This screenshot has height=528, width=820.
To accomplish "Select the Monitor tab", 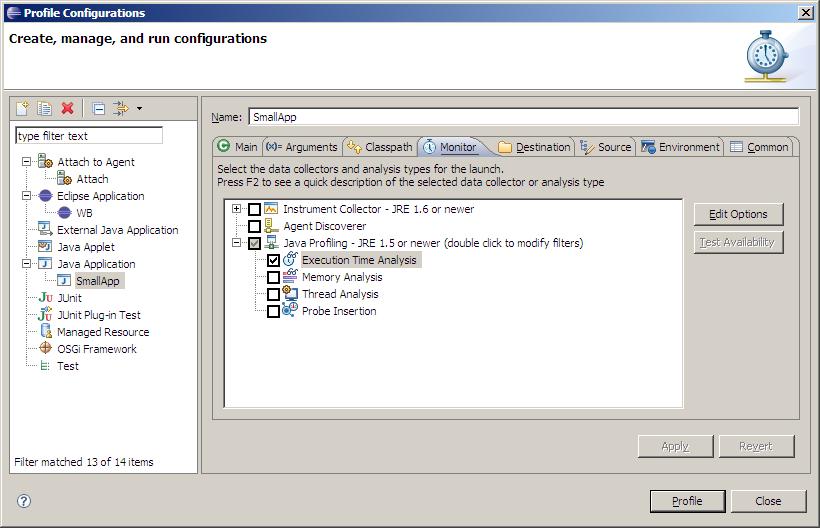I will [x=451, y=147].
